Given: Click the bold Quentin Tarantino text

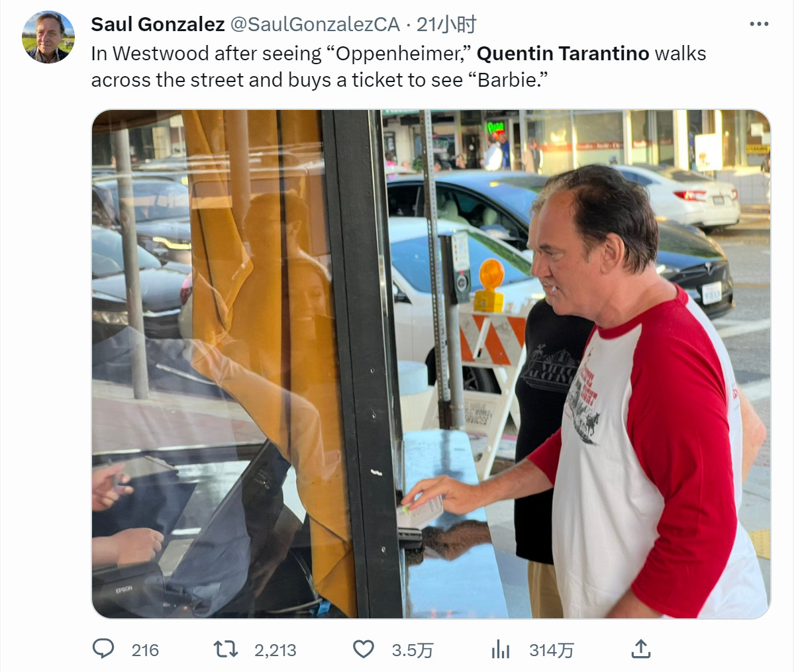Looking at the screenshot, I should point(563,53).
